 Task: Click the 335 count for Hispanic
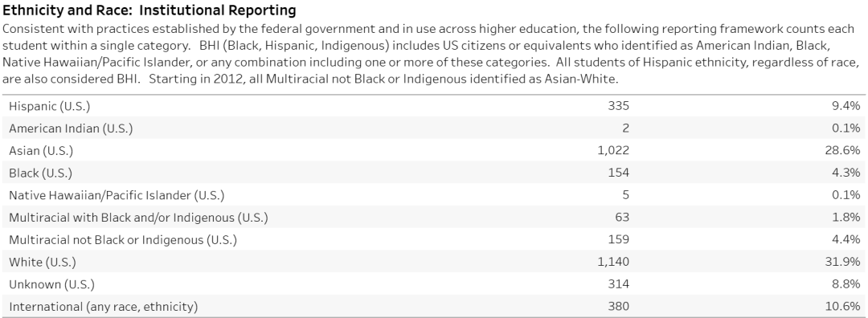pos(618,106)
